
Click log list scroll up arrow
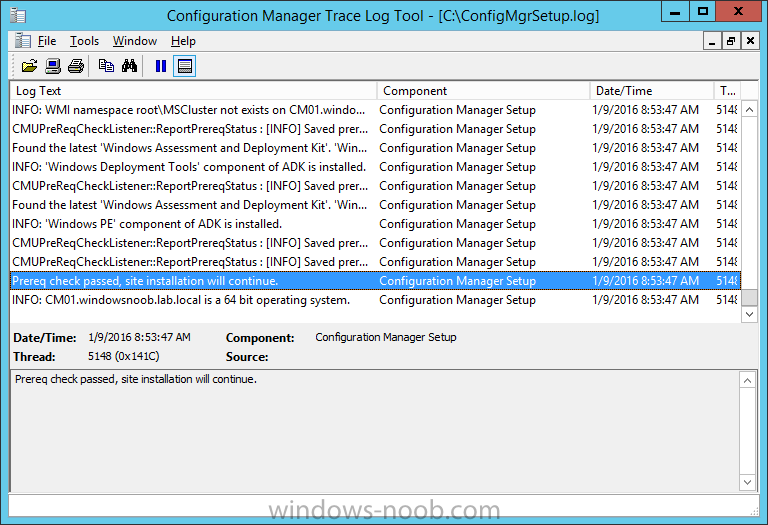click(x=749, y=110)
